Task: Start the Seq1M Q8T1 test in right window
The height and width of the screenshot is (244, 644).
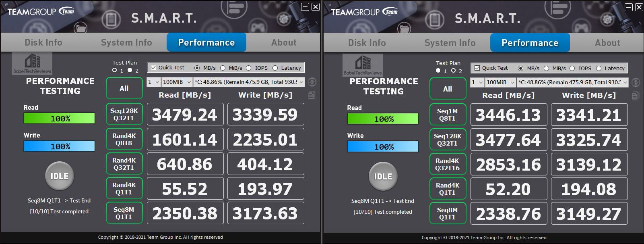Action: point(448,115)
